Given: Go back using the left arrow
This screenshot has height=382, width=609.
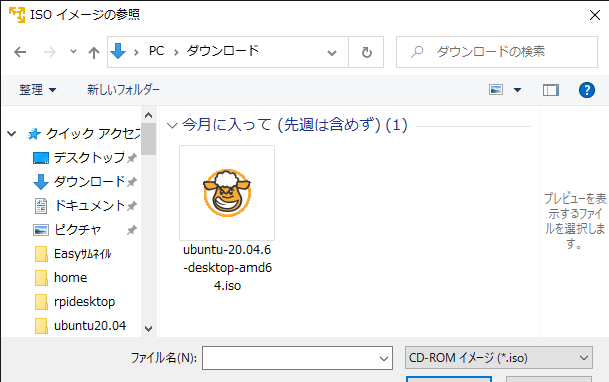Looking at the screenshot, I should tap(20, 52).
